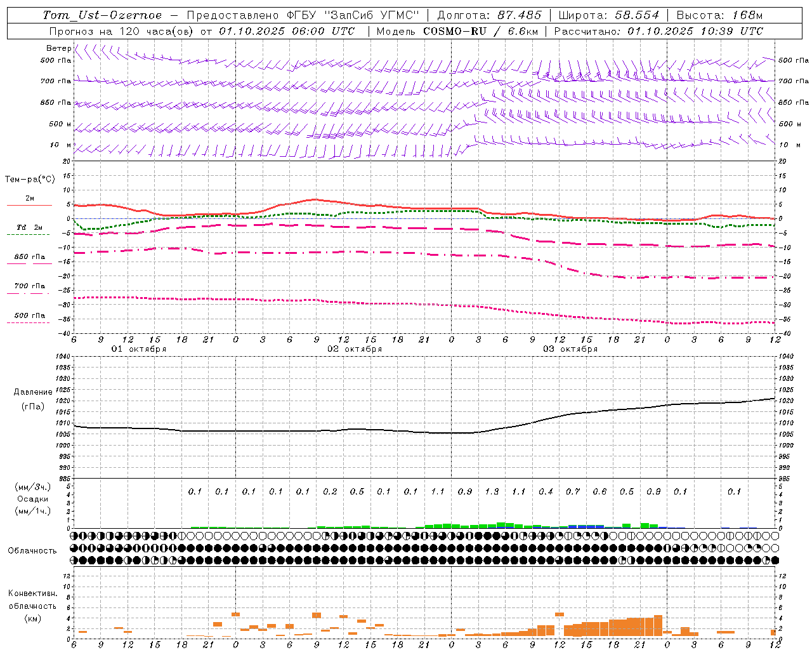Click the Осадки precipitation panel label

pos(33,499)
